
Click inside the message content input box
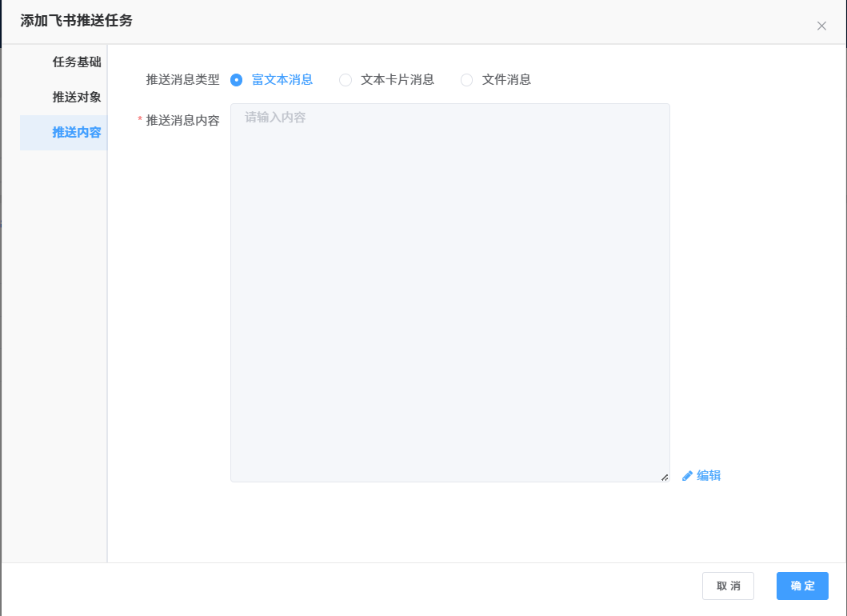click(449, 292)
